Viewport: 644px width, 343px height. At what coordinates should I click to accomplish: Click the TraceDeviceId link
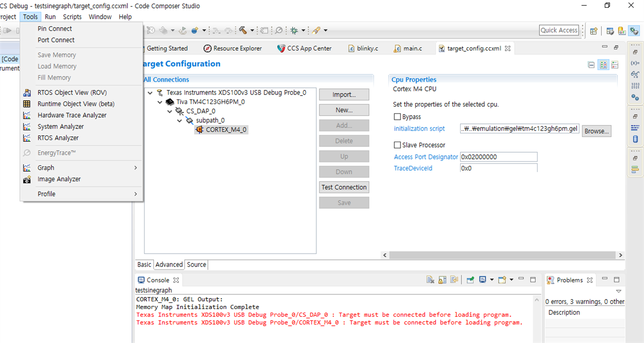(413, 168)
